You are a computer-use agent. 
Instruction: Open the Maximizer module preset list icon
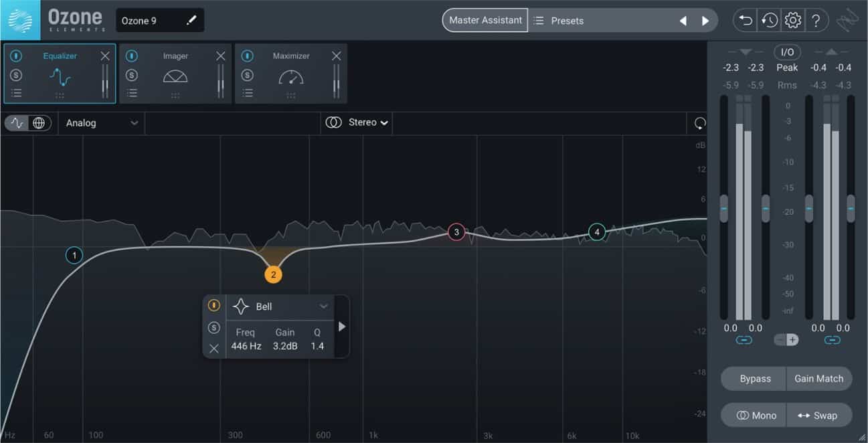coord(248,93)
